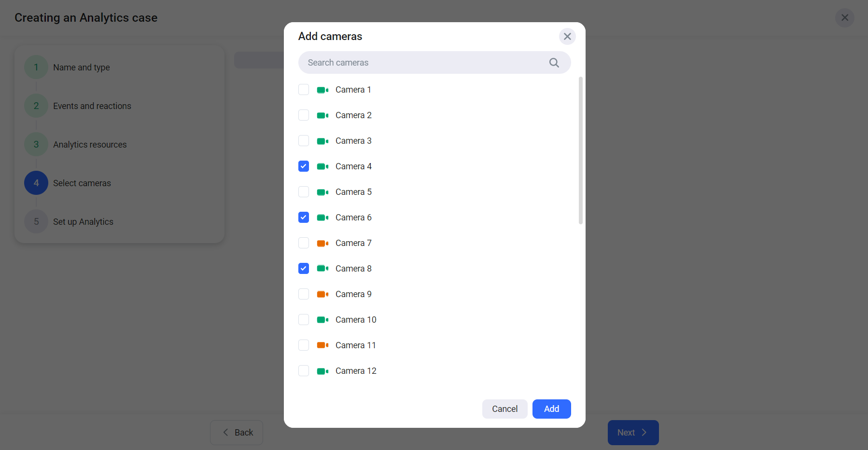Click the orange camera icon for Camera 11
This screenshot has height=450, width=868.
tap(322, 345)
